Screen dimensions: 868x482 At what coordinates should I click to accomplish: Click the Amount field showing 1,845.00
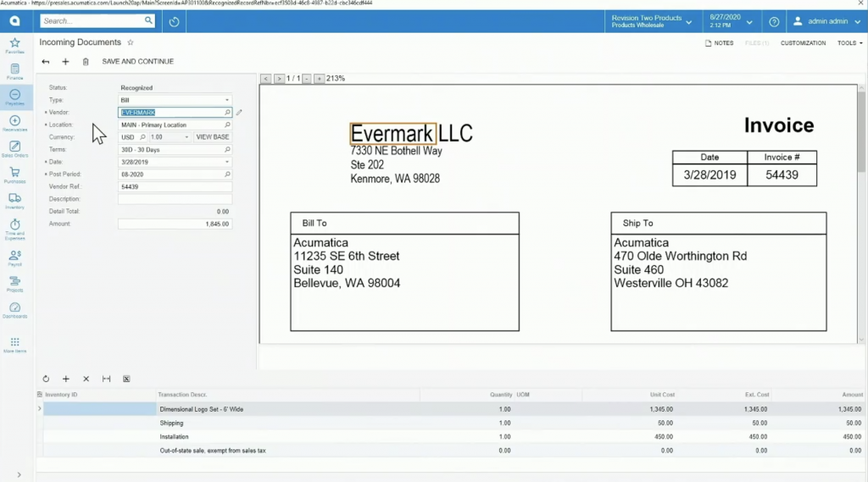pos(175,224)
